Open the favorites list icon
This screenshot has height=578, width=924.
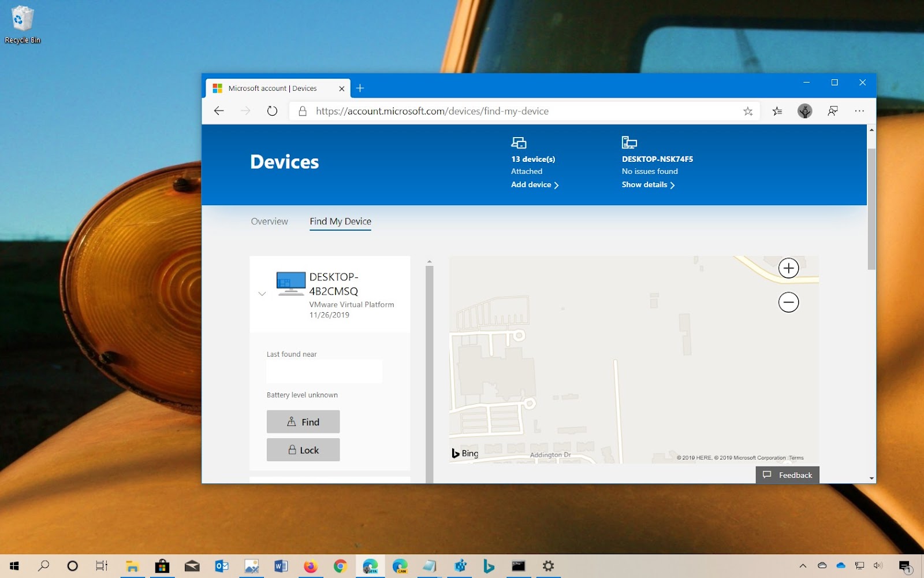pos(777,111)
